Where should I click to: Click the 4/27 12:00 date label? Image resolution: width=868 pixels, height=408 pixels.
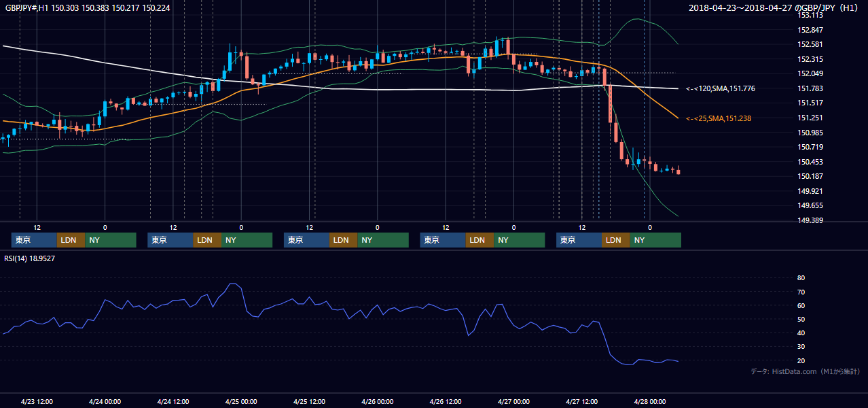[x=581, y=401]
